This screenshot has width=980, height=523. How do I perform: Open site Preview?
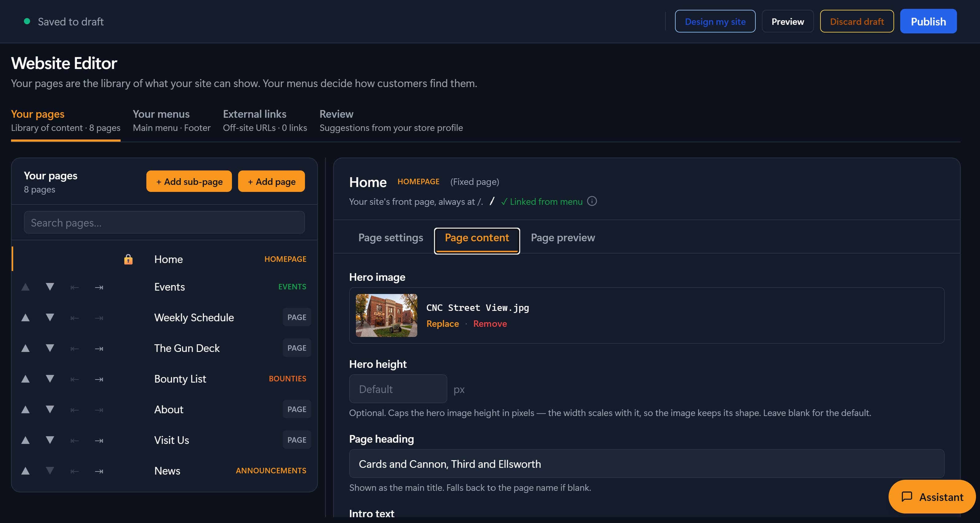tap(788, 21)
